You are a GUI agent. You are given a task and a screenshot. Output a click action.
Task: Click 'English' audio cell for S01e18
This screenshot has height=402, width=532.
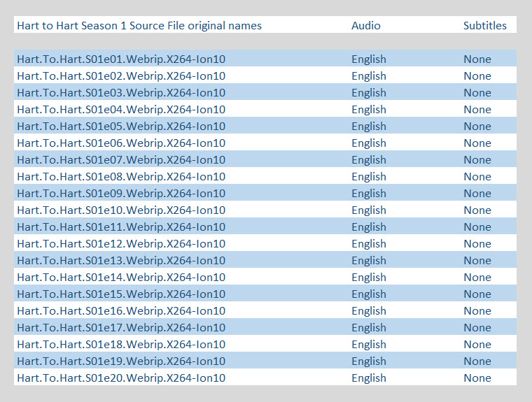(x=369, y=345)
